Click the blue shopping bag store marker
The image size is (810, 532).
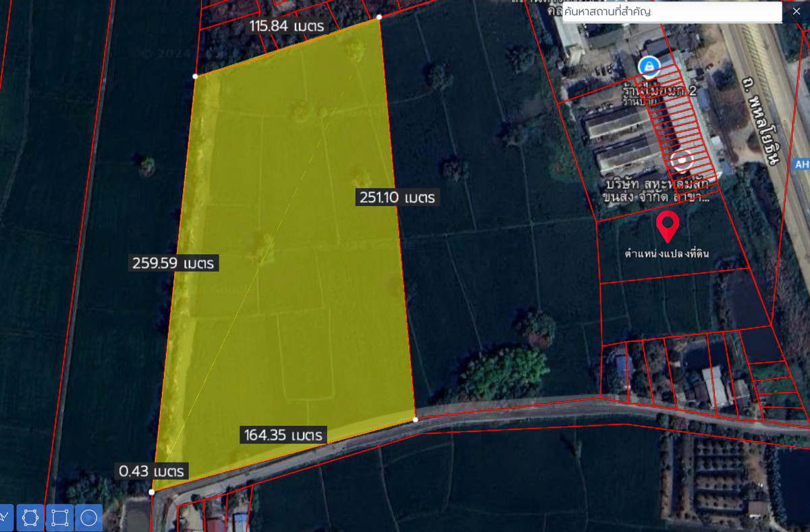click(649, 66)
